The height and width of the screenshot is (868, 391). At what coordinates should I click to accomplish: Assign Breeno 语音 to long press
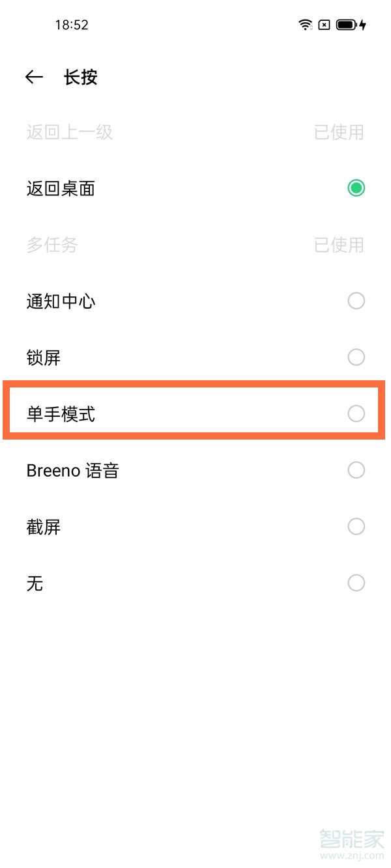click(356, 469)
